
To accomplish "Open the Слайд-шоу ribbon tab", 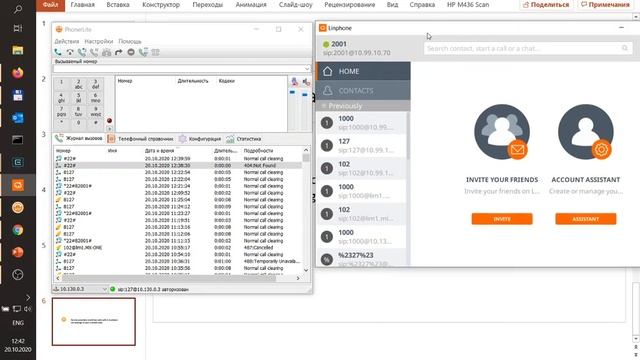I will 296,5.
